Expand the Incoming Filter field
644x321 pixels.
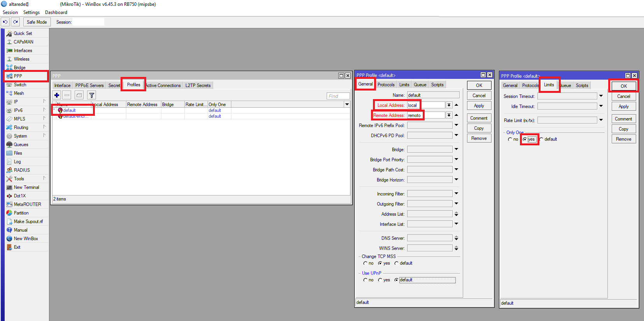click(457, 194)
